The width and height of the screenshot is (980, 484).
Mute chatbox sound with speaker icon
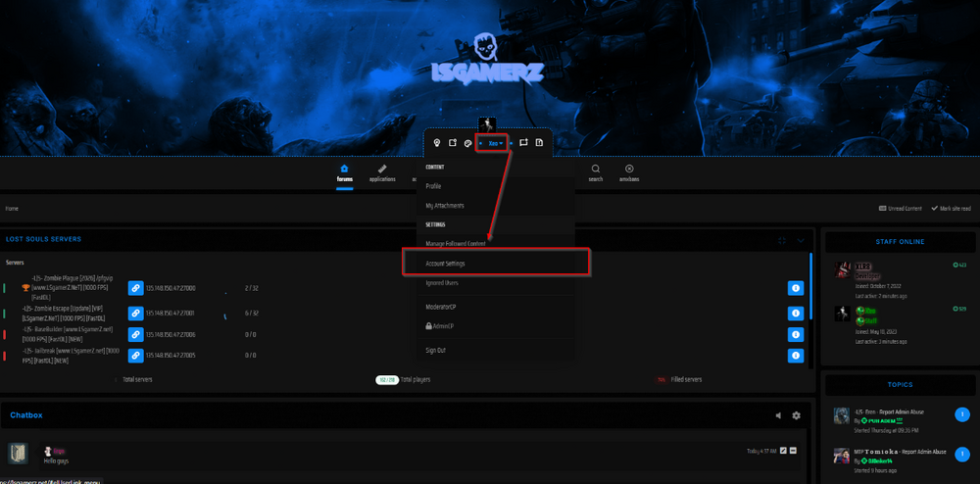(x=779, y=415)
